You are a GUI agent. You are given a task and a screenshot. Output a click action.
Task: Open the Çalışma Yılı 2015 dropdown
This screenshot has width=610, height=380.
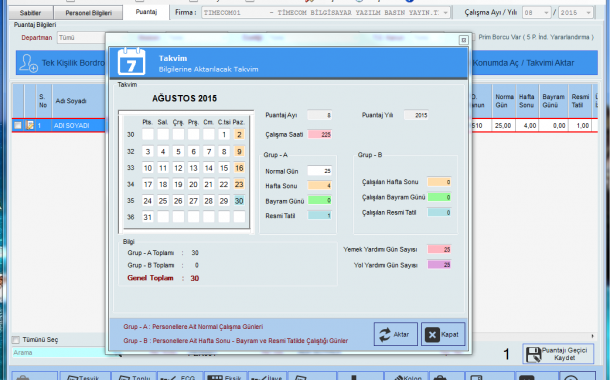pyautogui.click(x=588, y=13)
